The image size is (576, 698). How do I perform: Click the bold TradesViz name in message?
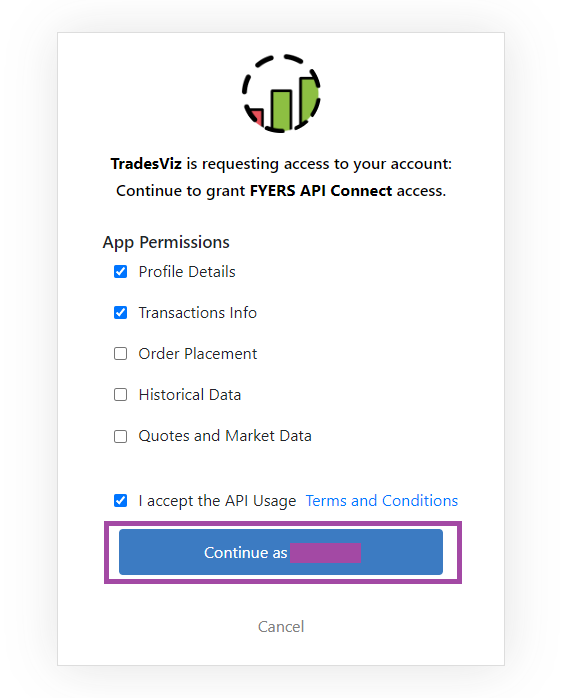point(146,164)
